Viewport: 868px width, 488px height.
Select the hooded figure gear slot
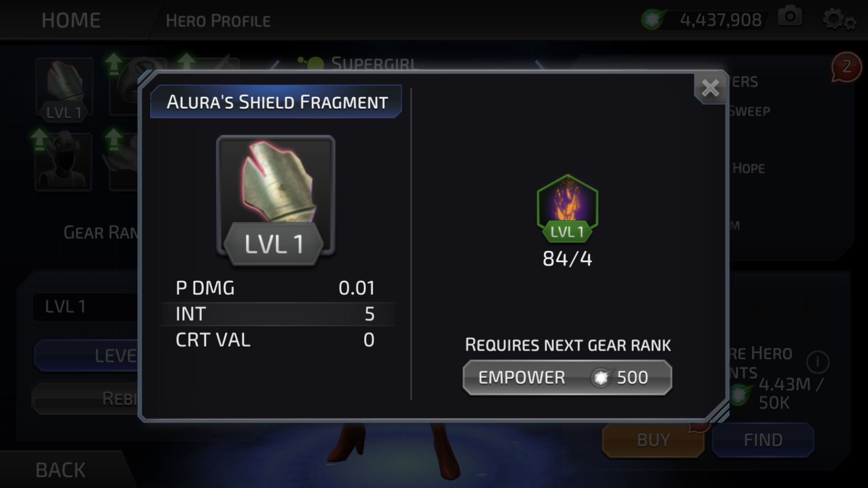tap(63, 162)
